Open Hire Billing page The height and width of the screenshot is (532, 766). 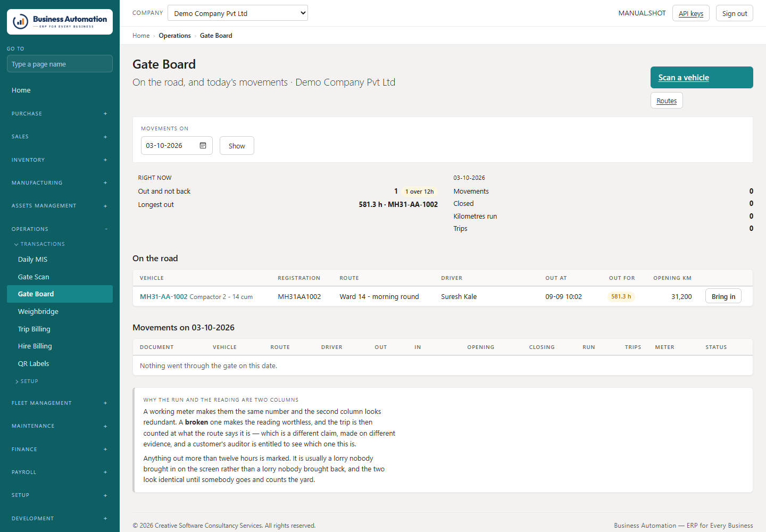tap(60, 346)
